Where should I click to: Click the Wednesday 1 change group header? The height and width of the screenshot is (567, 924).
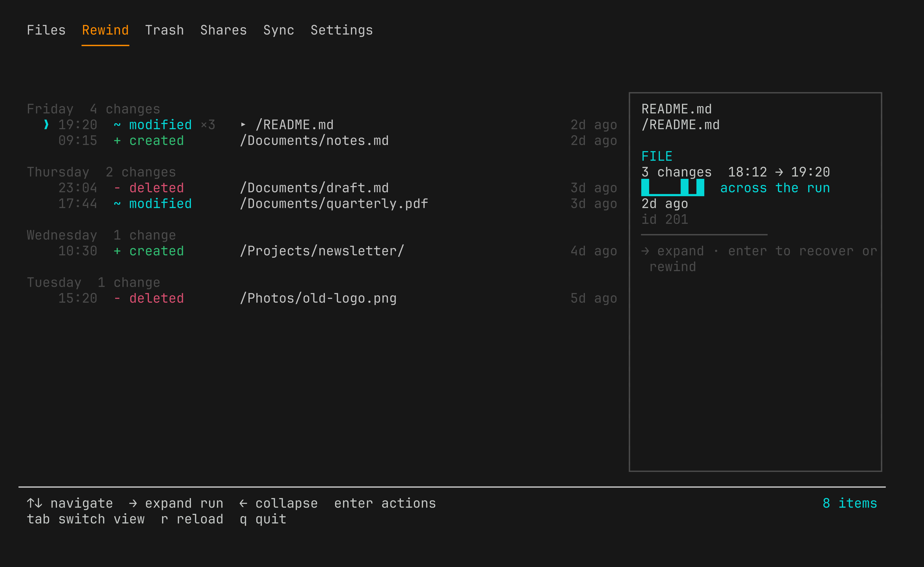point(101,235)
